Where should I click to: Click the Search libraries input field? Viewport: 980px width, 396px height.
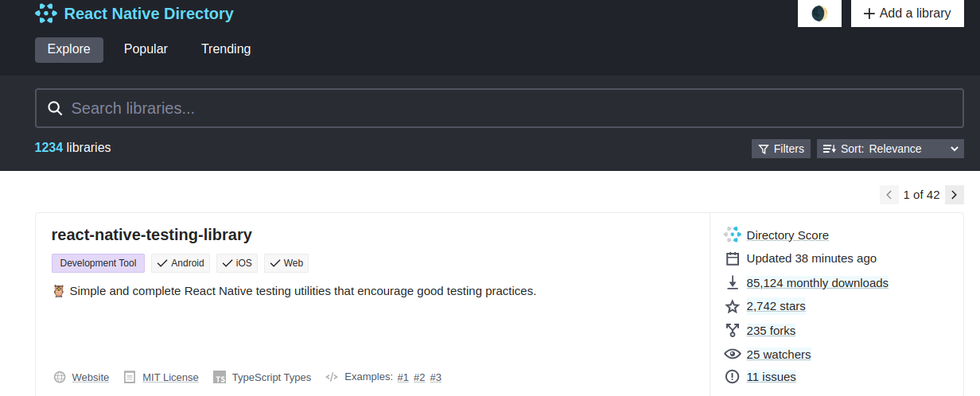500,108
